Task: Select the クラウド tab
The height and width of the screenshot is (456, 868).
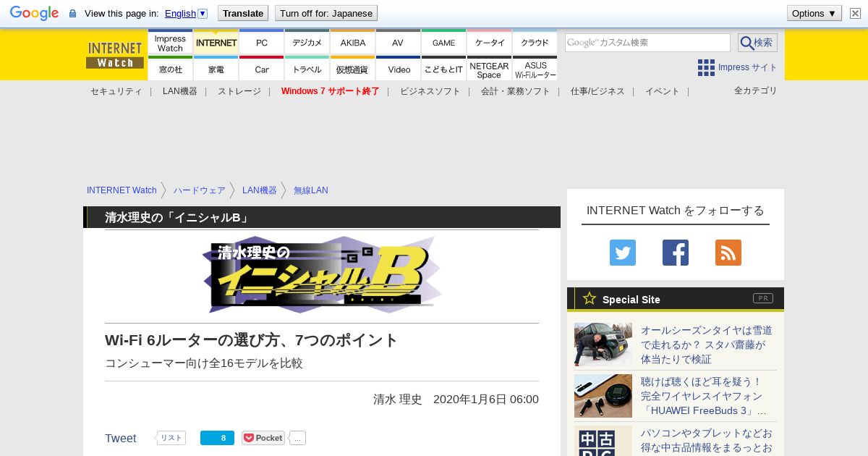Action: [x=535, y=43]
